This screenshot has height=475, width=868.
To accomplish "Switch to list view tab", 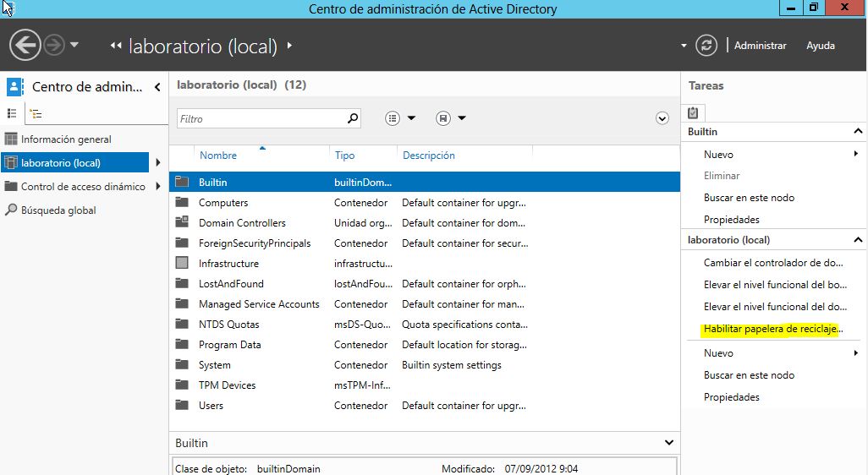I will 12,113.
